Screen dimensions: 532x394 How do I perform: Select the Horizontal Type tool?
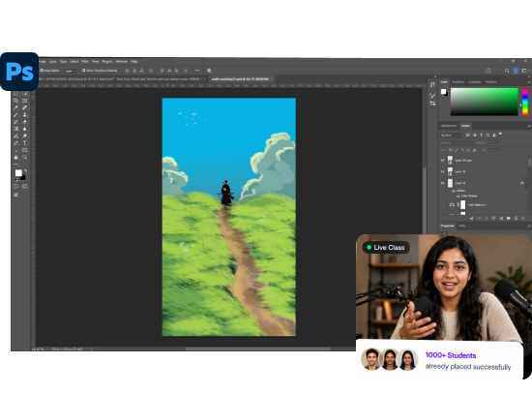point(24,143)
